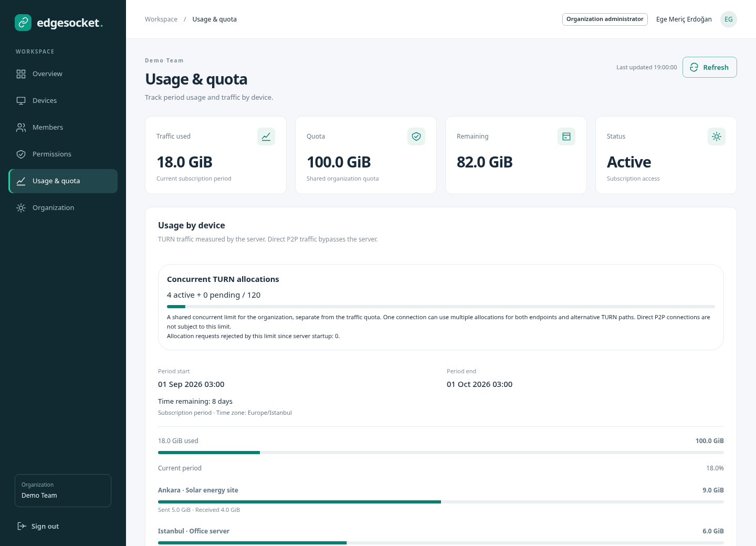Viewport: 756px width, 546px height.
Task: Click the period start date 01 Sep 2026 03:00
Action: (x=191, y=384)
